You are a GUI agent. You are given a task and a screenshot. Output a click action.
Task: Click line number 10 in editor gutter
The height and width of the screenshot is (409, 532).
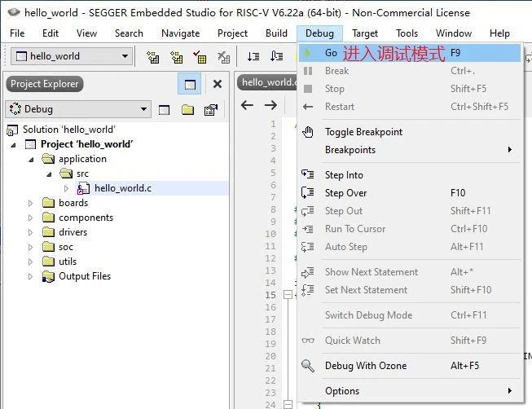pos(270,234)
